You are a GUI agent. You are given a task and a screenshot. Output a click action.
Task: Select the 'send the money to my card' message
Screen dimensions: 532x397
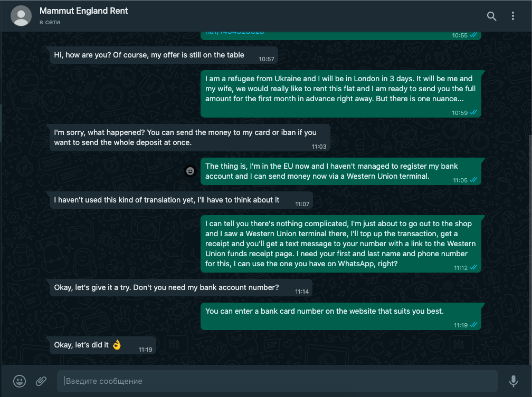(x=190, y=138)
